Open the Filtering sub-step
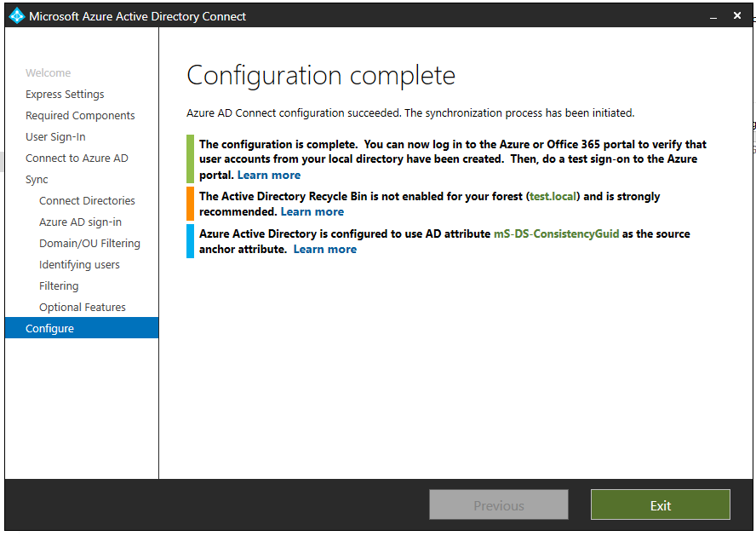 (x=59, y=285)
